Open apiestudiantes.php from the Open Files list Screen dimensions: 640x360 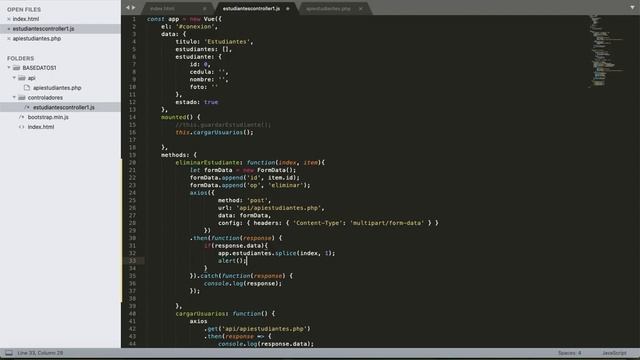(37, 39)
